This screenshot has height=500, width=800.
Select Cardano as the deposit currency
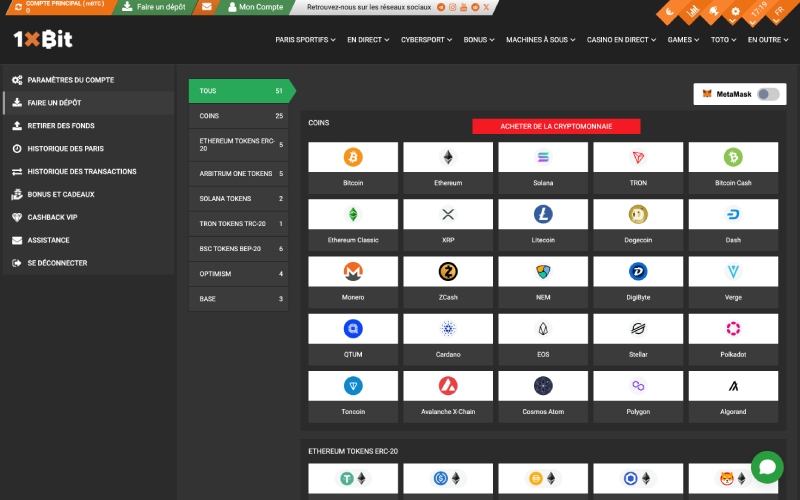[448, 339]
